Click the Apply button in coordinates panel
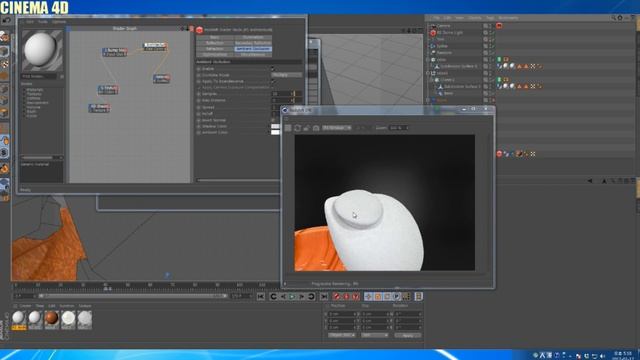 click(407, 335)
